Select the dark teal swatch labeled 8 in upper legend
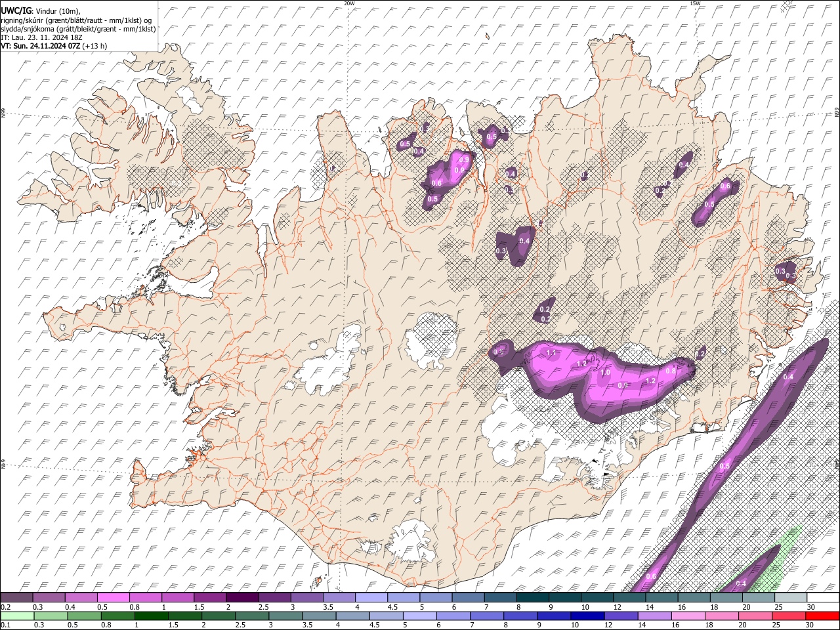Image resolution: width=840 pixels, height=630 pixels. pos(532,597)
